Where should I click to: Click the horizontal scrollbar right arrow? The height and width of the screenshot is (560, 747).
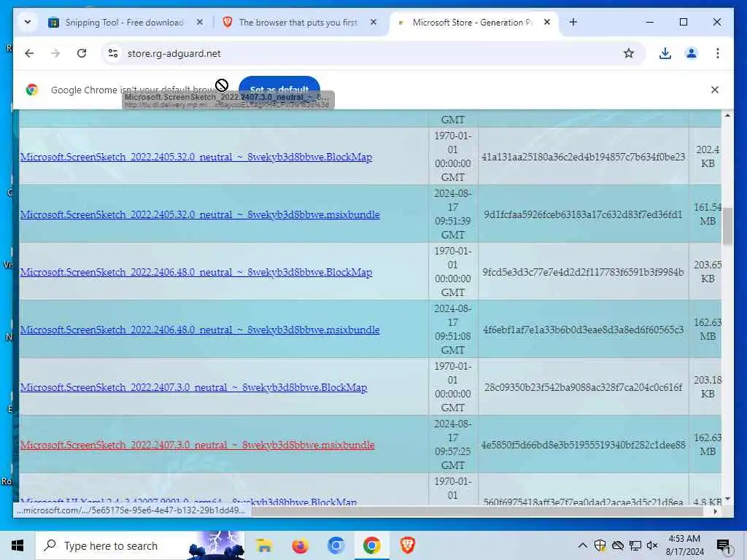716,511
